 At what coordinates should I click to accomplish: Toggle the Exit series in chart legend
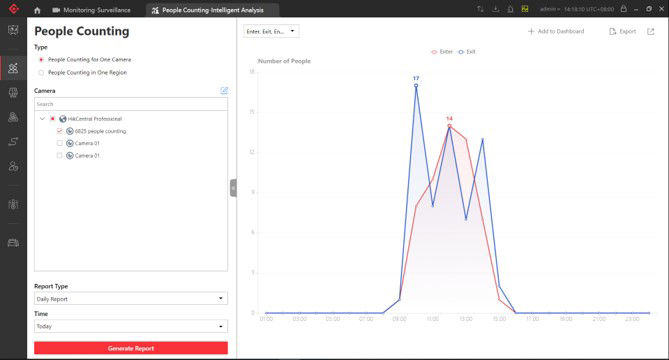(466, 52)
